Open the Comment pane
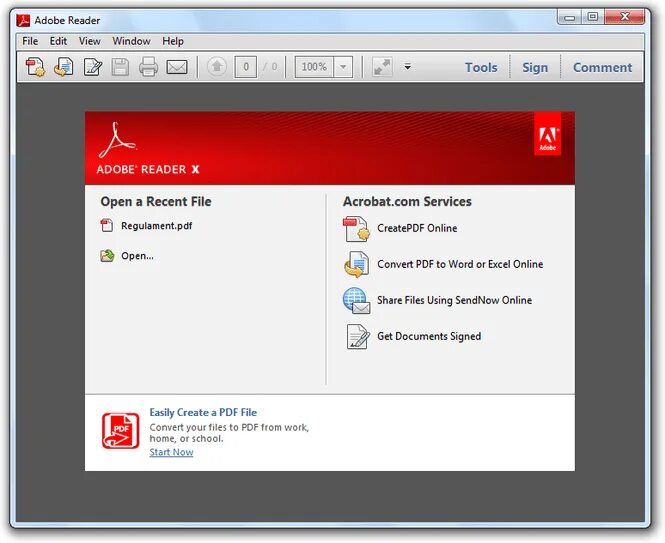The width and height of the screenshot is (665, 543). click(602, 67)
